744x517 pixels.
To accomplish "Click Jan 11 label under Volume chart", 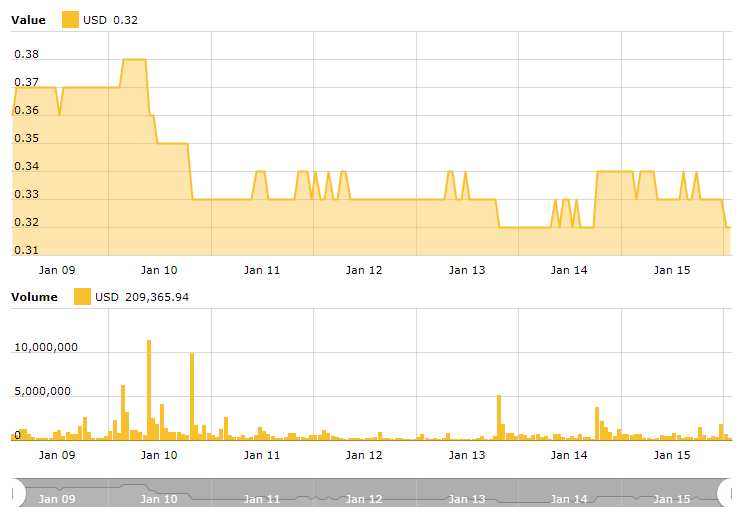I will point(262,455).
